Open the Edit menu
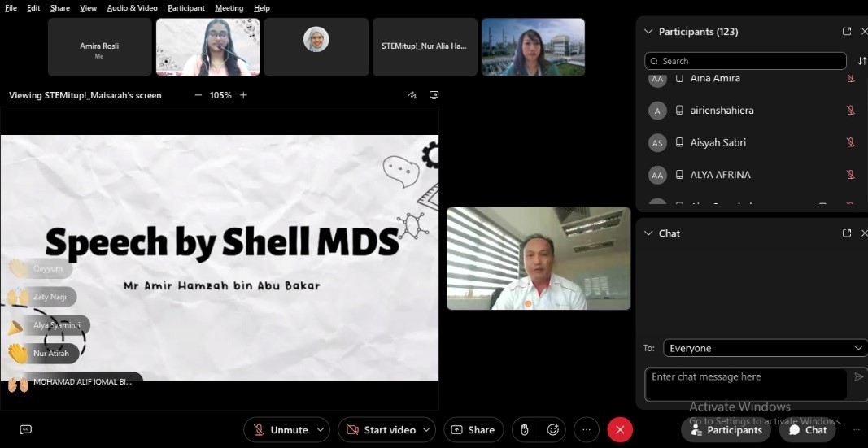The image size is (868, 448). click(33, 8)
